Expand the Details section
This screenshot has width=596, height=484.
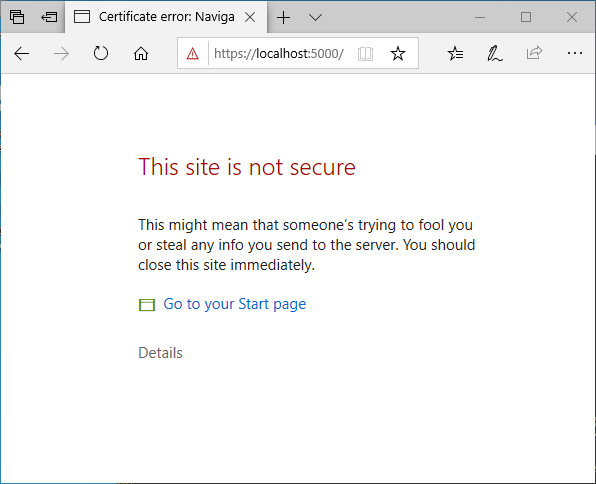[x=160, y=353]
